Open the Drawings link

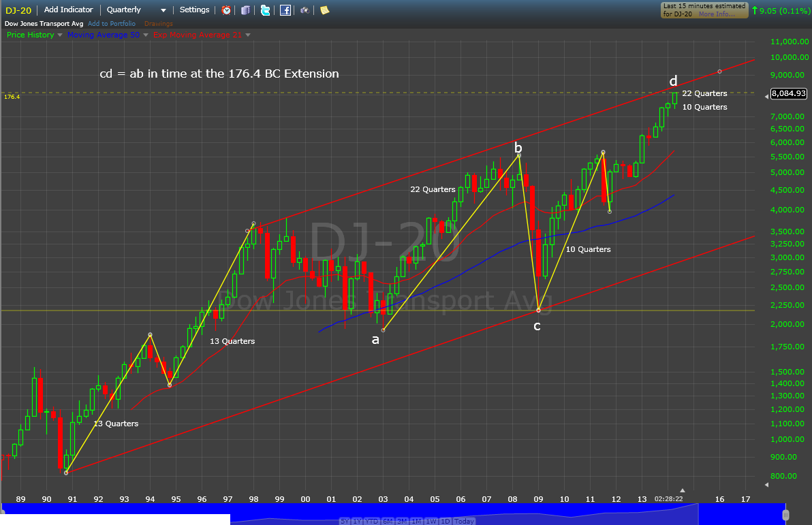(159, 24)
